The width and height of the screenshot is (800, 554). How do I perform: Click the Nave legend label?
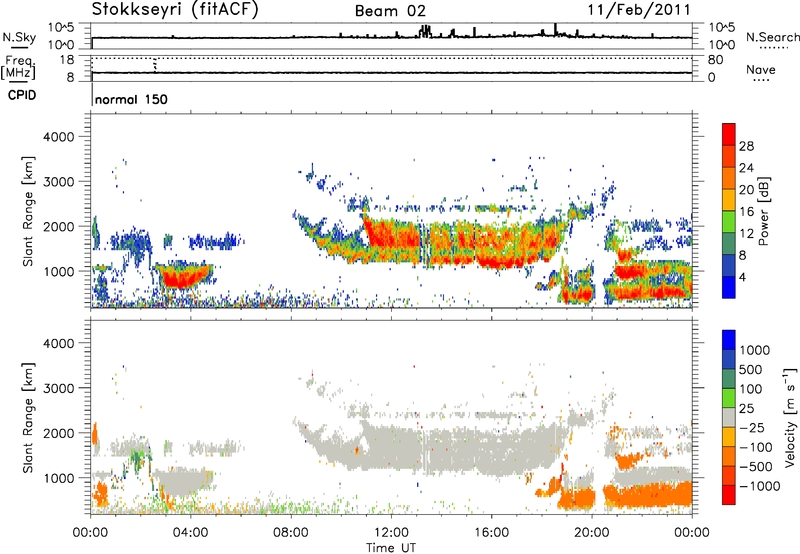(761, 69)
